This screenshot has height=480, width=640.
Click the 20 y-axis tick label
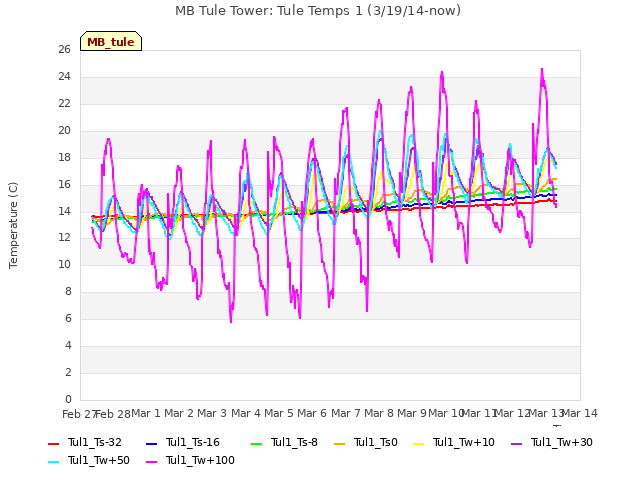pyautogui.click(x=64, y=131)
